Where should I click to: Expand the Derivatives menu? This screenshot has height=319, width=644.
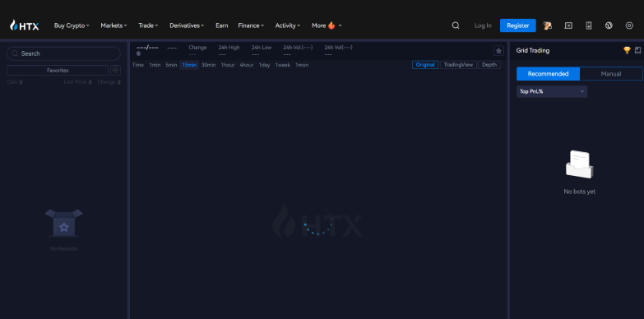(187, 25)
